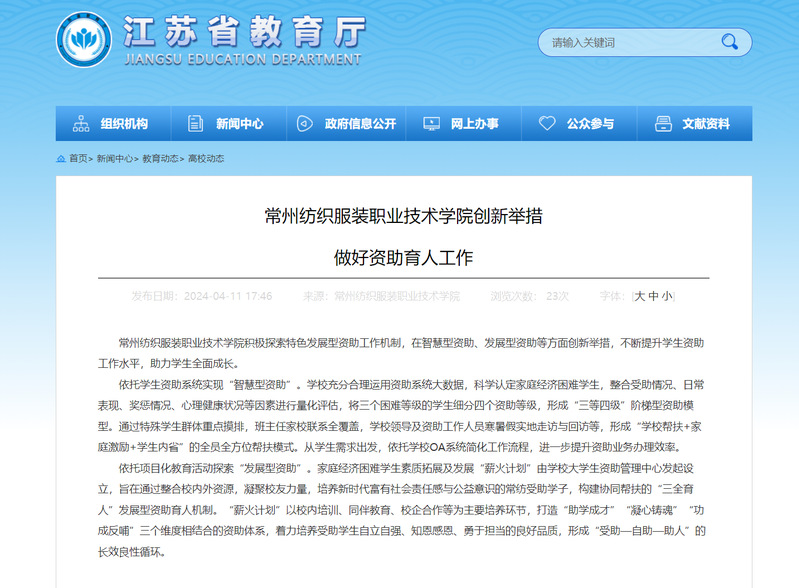Open the 文献资料 menu
The image size is (799, 588).
(706, 124)
